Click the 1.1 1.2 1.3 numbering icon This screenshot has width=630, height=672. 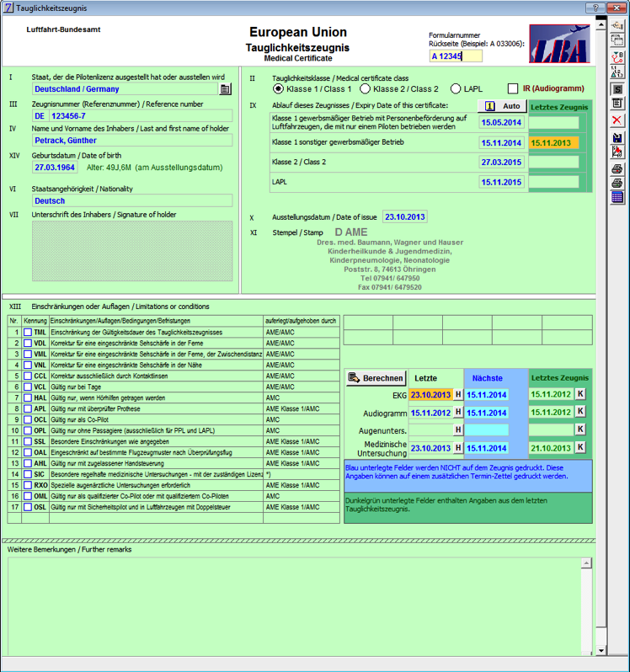(617, 72)
